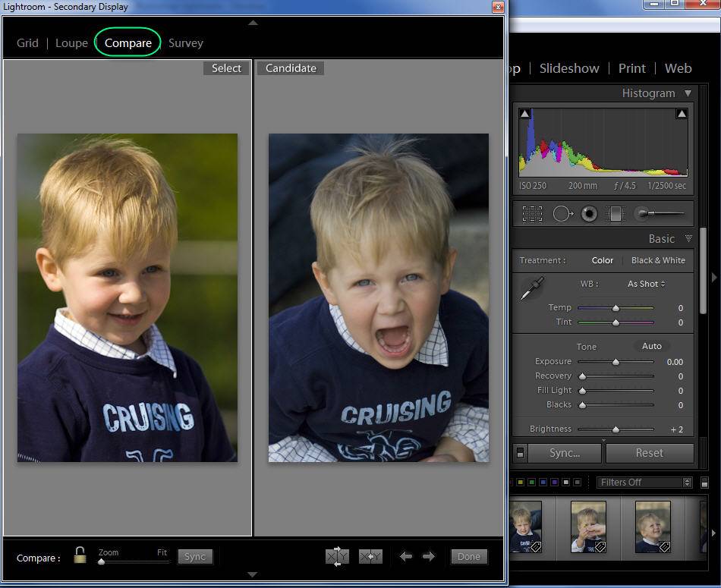
Task: Select the Adjustment Brush tool
Action: click(x=660, y=213)
